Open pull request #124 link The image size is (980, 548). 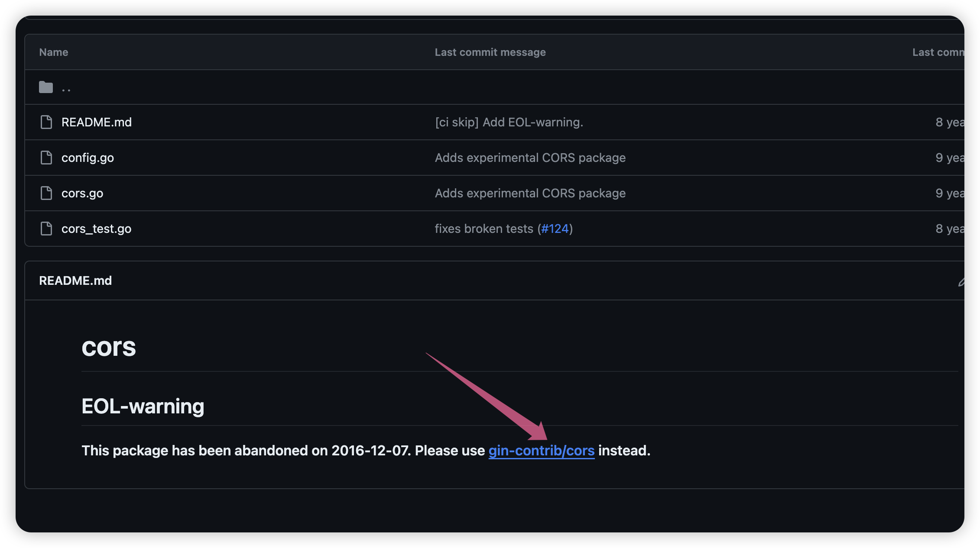555,229
